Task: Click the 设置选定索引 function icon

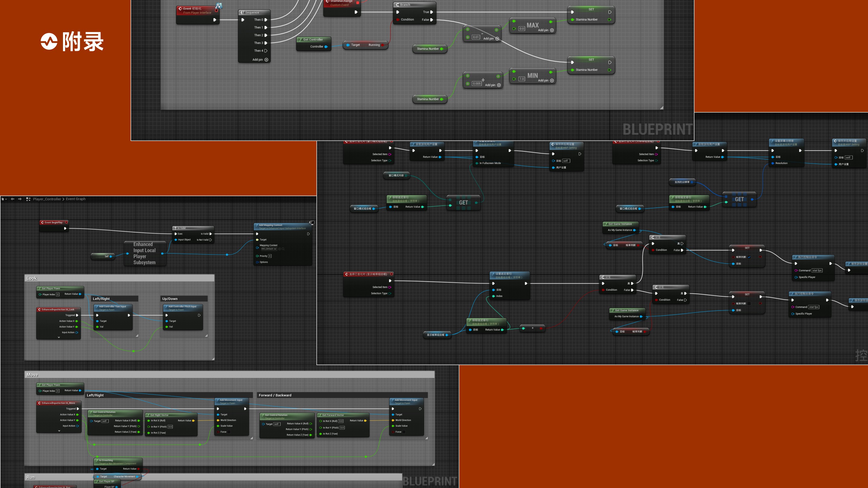Action: click(x=493, y=274)
